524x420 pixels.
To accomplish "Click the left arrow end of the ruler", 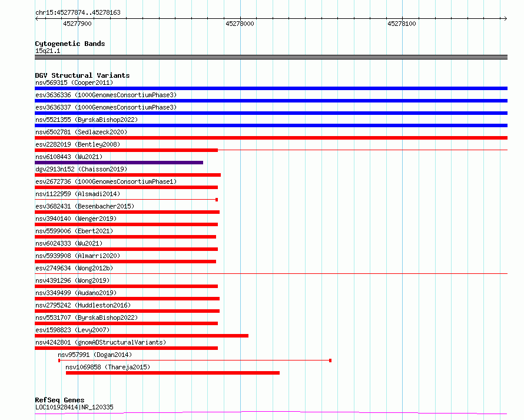I will coord(37,18).
